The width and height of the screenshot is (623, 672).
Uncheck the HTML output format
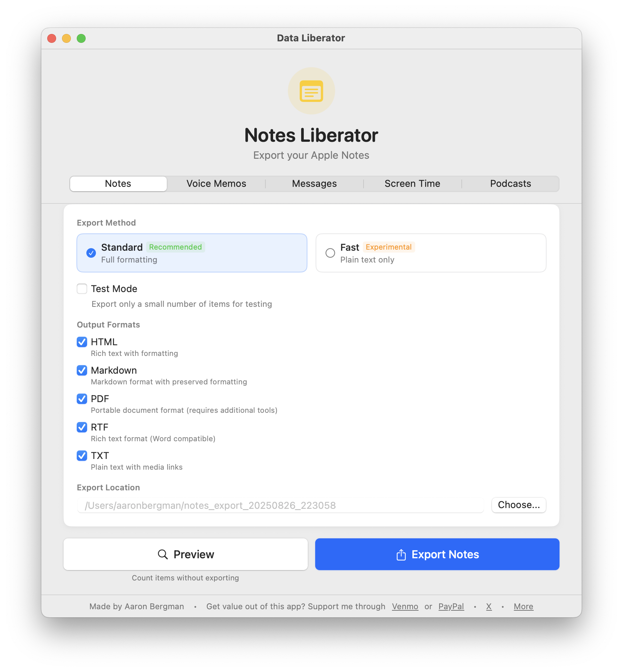point(82,342)
